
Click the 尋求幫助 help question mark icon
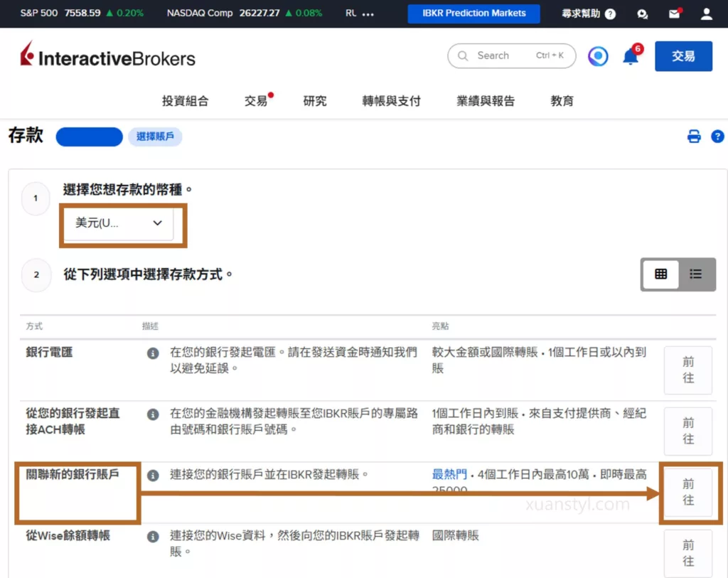tap(611, 14)
